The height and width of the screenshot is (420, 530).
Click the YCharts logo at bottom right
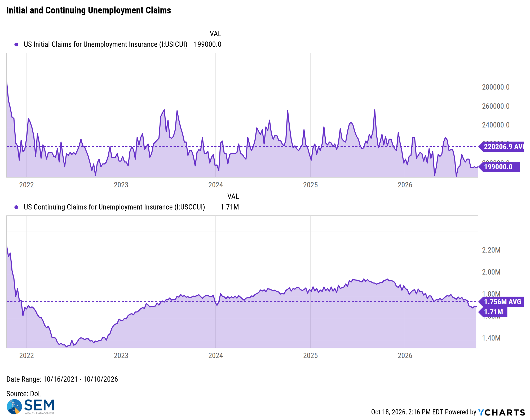click(502, 412)
